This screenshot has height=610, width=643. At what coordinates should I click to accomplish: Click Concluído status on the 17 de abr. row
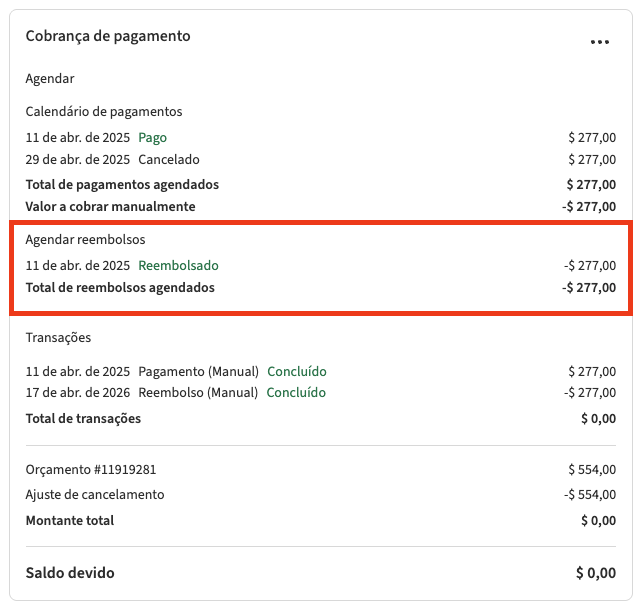click(296, 393)
